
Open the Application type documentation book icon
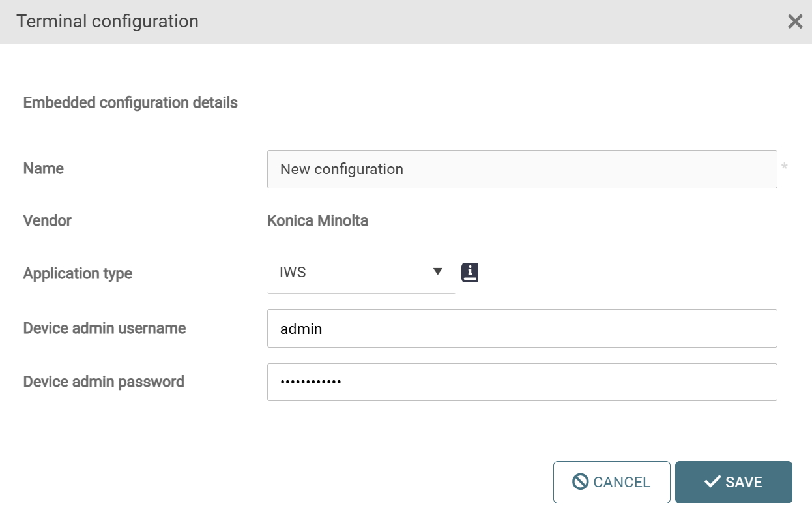point(470,273)
